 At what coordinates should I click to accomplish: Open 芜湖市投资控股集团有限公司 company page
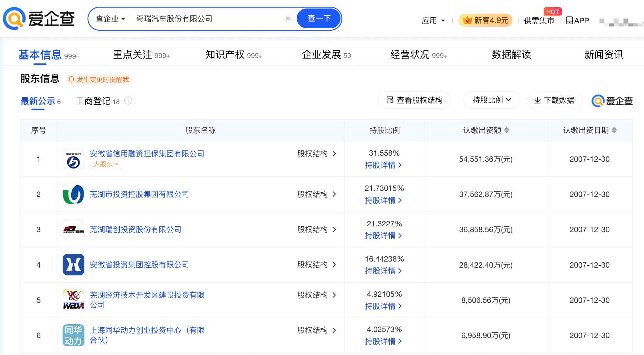pos(139,194)
